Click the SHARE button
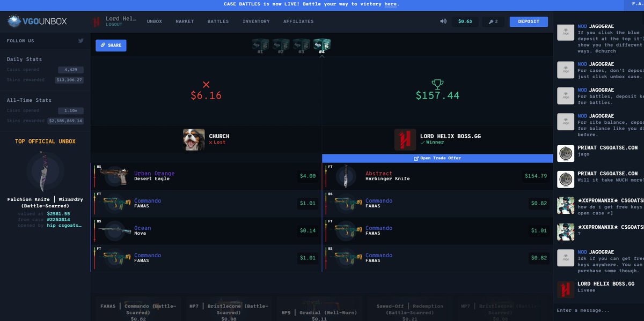Screen dimensions: 644x321 [111, 46]
